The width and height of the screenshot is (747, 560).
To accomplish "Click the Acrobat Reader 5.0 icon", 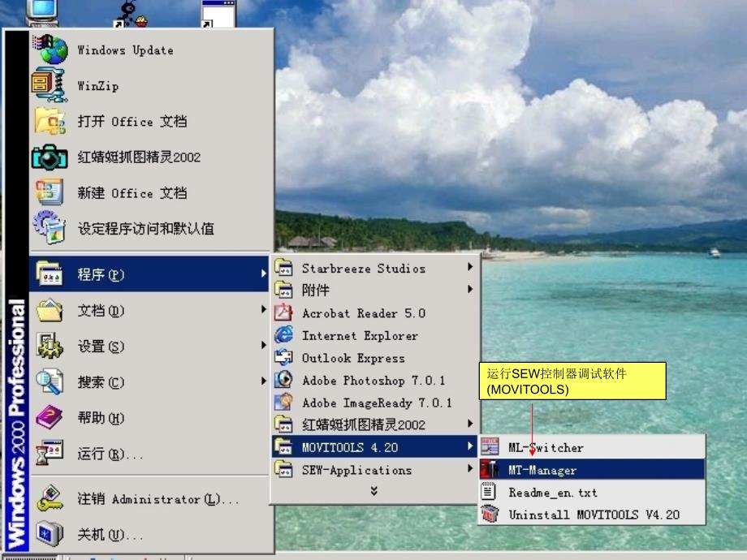I will coord(283,312).
